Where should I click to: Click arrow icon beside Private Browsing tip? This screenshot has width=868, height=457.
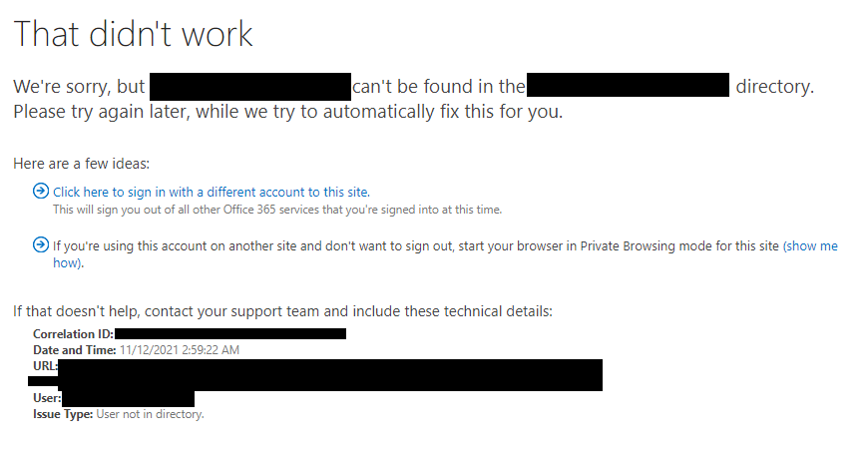click(41, 244)
